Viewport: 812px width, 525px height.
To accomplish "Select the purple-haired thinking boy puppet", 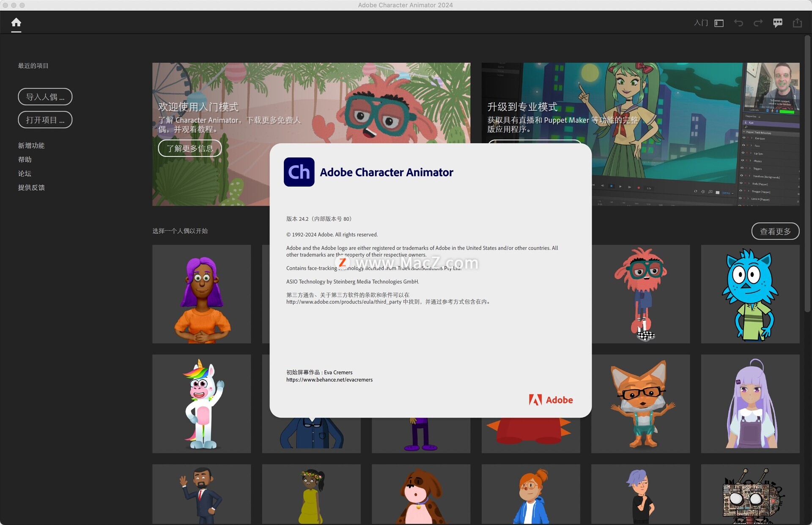I will tap(641, 495).
